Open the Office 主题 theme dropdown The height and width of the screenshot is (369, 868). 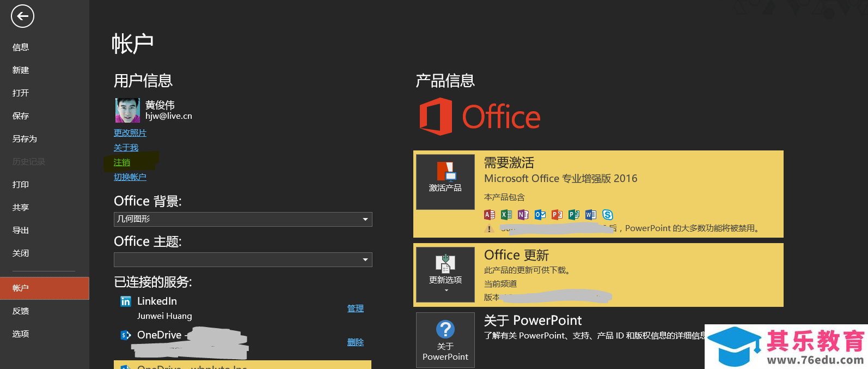243,259
